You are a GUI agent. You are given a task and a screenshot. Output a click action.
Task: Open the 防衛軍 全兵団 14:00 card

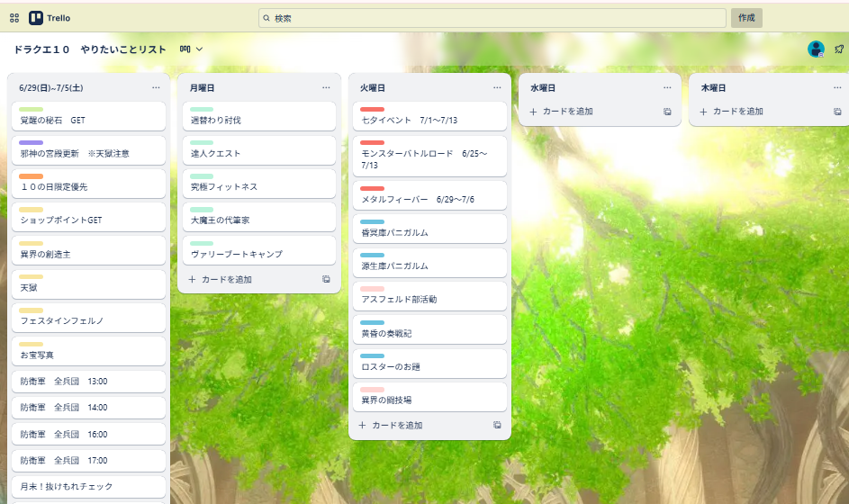(89, 407)
